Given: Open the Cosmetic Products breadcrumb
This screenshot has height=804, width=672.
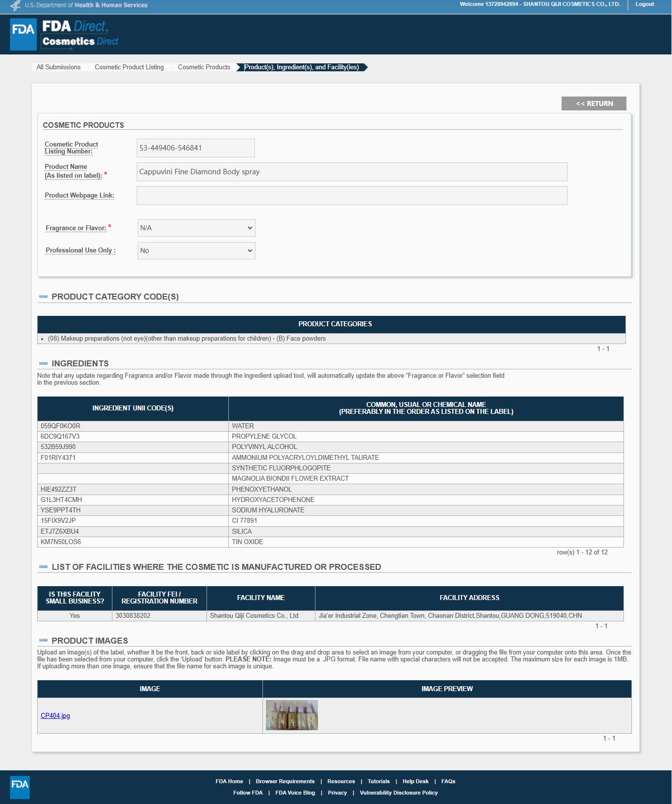Looking at the screenshot, I should click(204, 67).
